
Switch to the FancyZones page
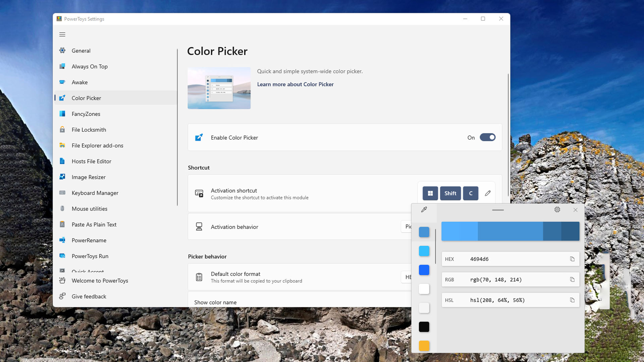pyautogui.click(x=86, y=114)
